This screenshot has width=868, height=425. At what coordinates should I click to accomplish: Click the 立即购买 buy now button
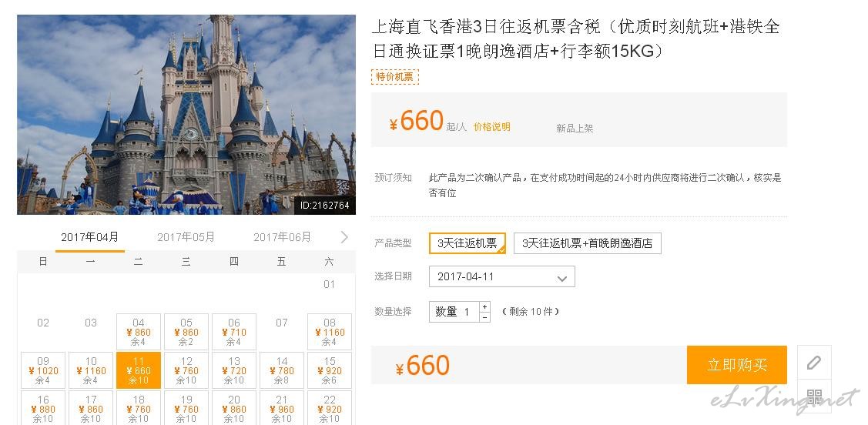point(737,365)
